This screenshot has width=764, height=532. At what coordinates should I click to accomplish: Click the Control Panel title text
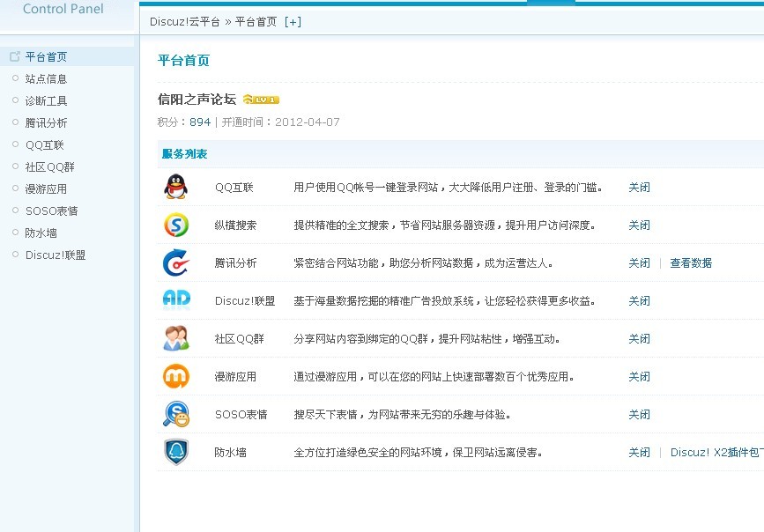[63, 9]
